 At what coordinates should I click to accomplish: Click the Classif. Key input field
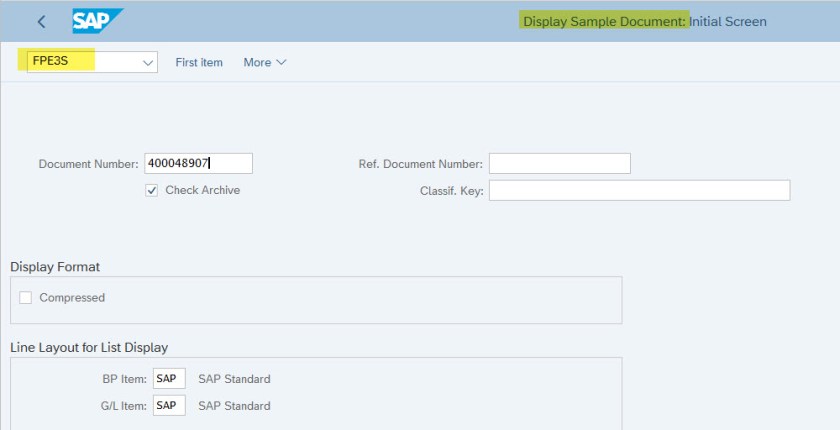[x=640, y=191]
